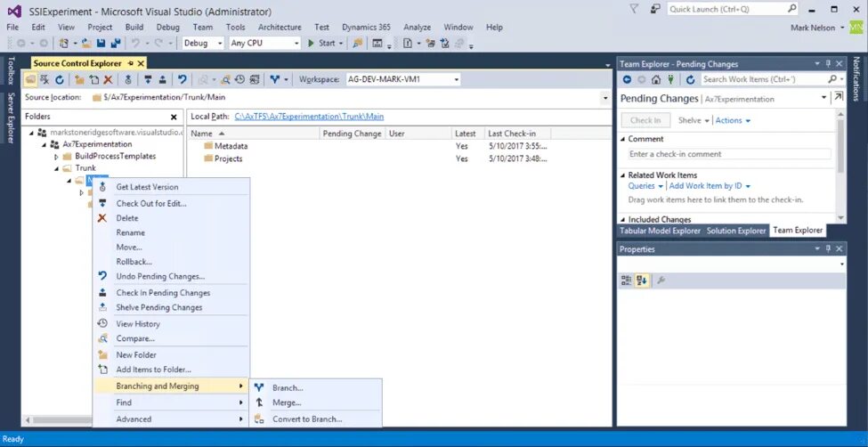Click Check In toolbar icon
Screen dimensions: 868x447
pos(162,80)
